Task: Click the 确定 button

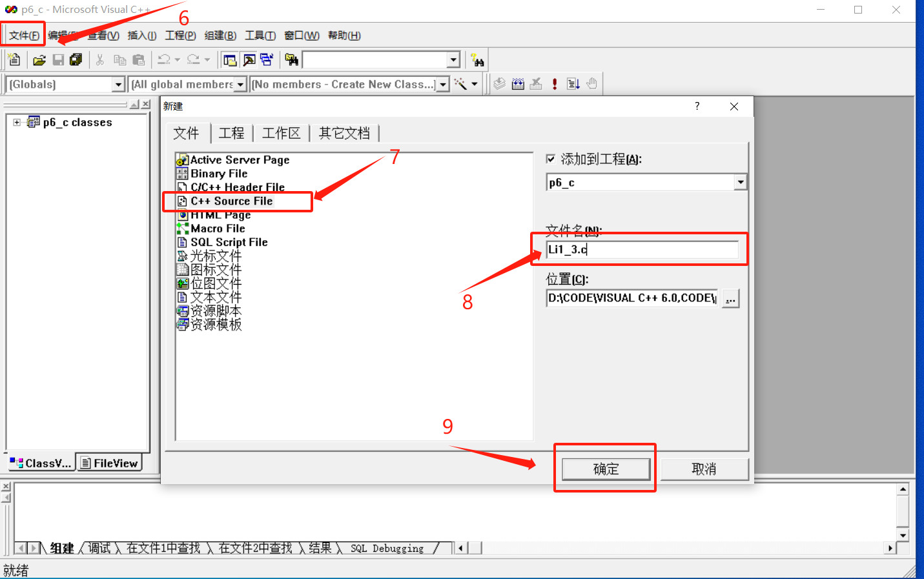Action: (606, 469)
